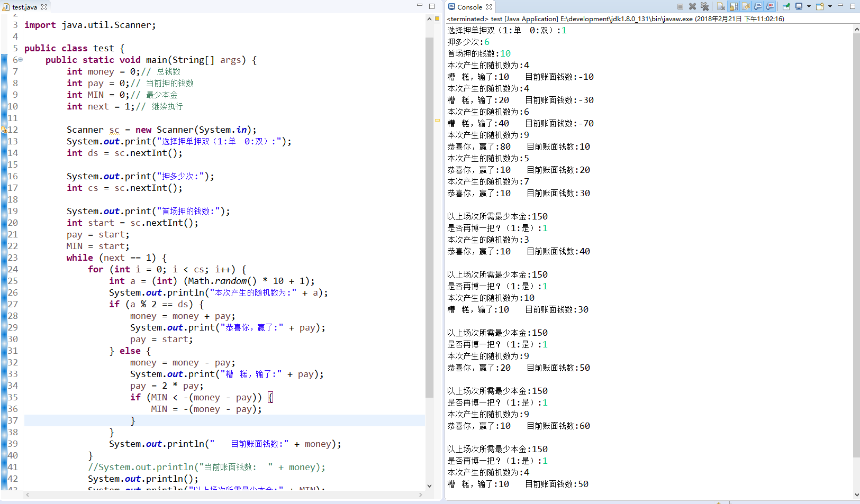Viewport: 860px width, 504px height.
Task: Toggle Scroll Lock in the Console
Action: (x=734, y=6)
